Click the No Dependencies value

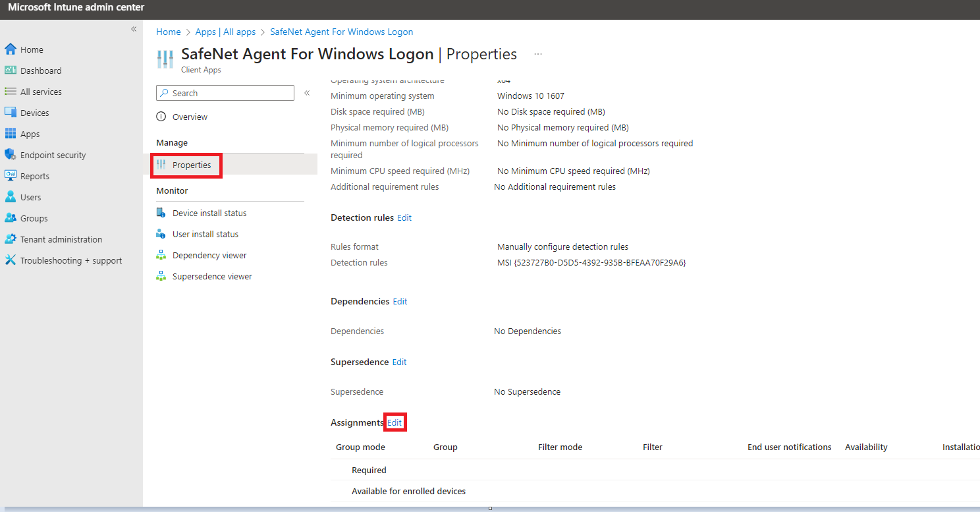click(528, 331)
